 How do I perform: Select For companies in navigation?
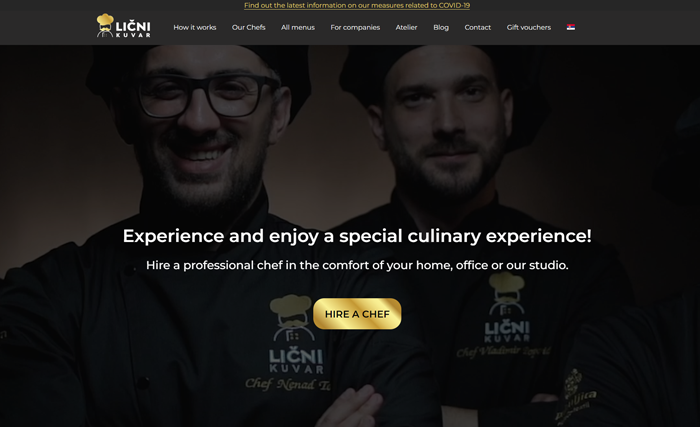coord(355,27)
